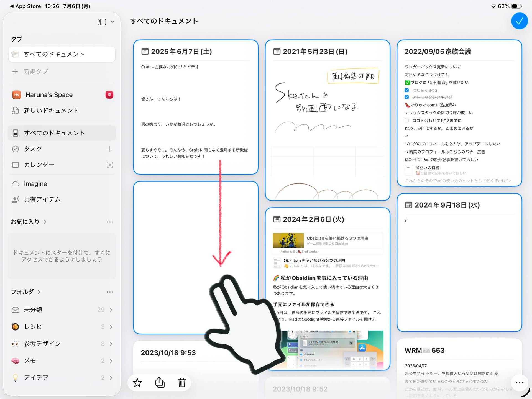Open 共有アイテム

[x=62, y=199]
